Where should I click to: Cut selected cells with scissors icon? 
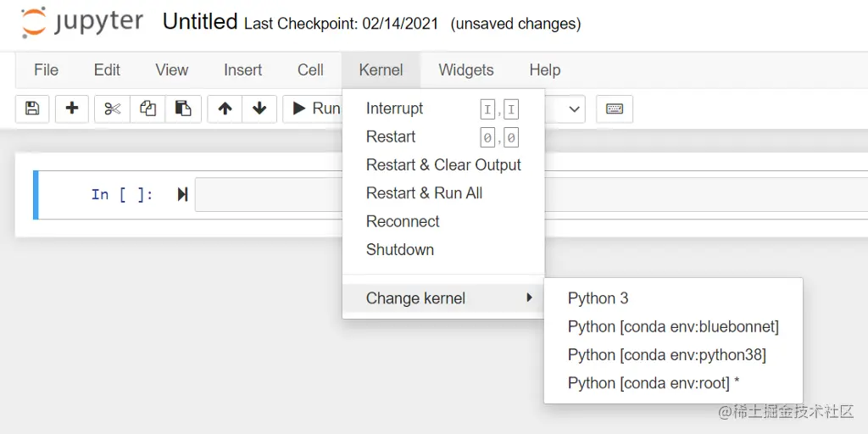(x=113, y=108)
